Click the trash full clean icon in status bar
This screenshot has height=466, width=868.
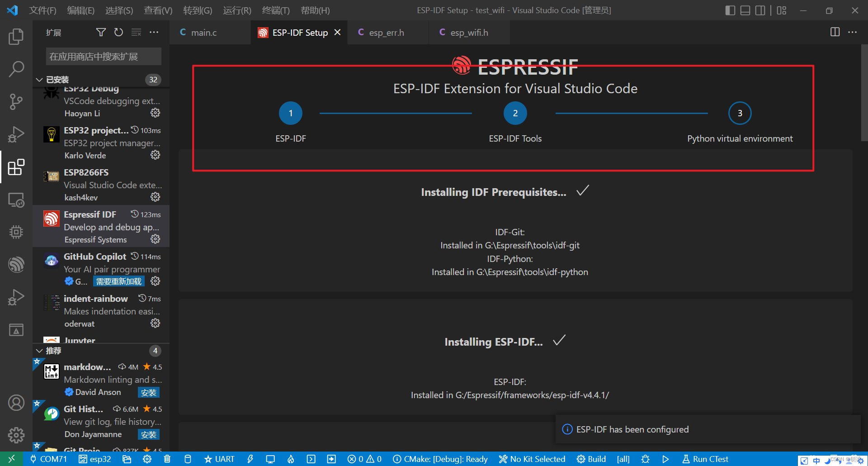tap(167, 459)
